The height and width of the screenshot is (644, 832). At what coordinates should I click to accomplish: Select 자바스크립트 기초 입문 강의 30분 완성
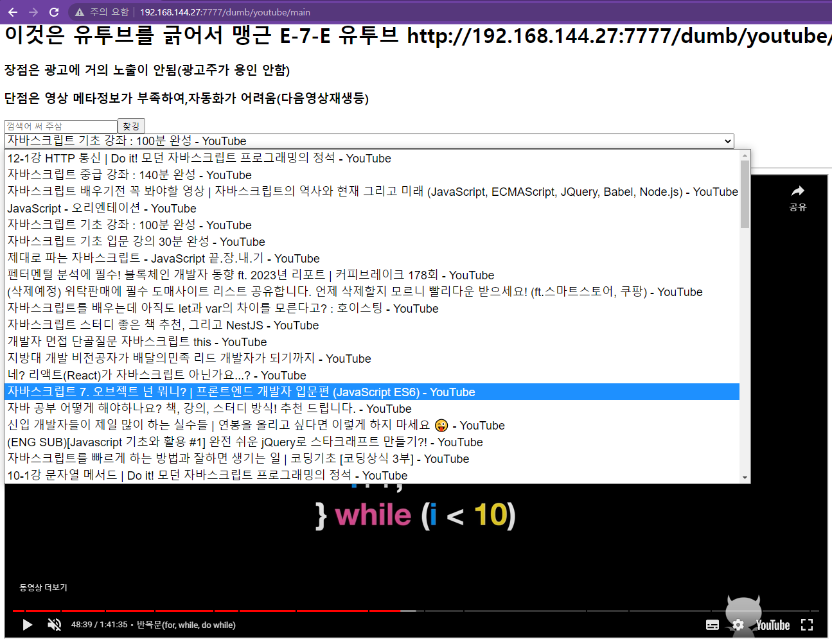click(x=372, y=242)
